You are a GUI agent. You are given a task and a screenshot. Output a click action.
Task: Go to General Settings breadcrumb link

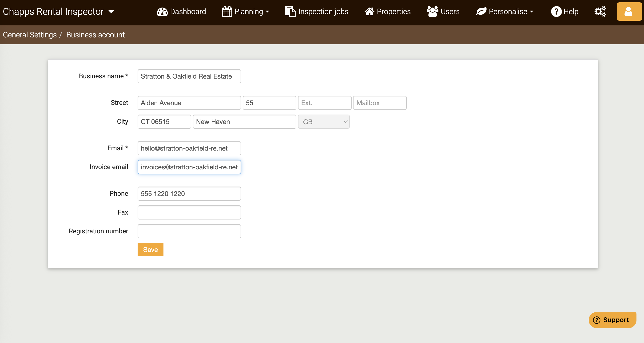(30, 35)
